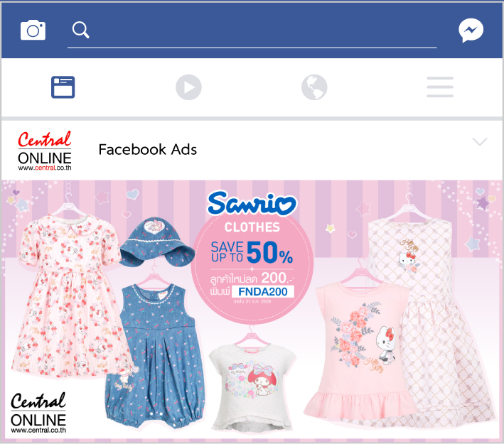The image size is (504, 444).
Task: Open the Facebook Ads page name
Action: pyautogui.click(x=148, y=149)
